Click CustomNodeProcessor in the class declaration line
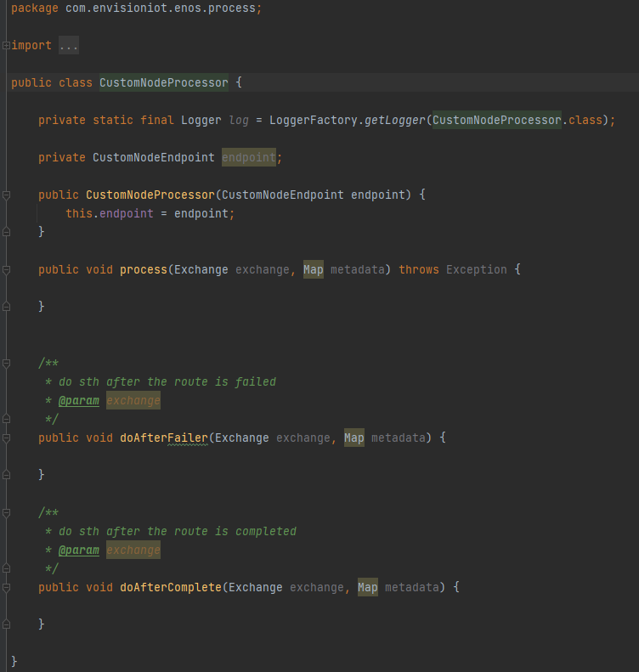 (163, 82)
